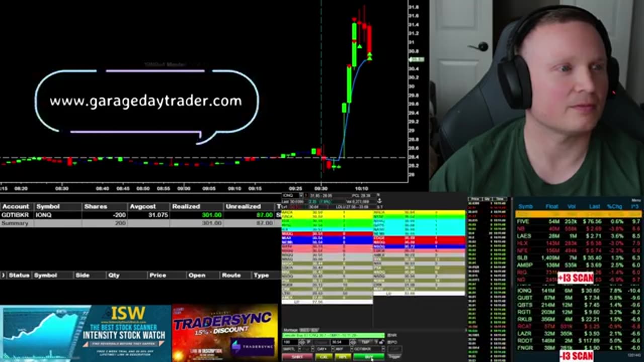
Task: Select IONQ row in scanner
Action: tap(579, 291)
